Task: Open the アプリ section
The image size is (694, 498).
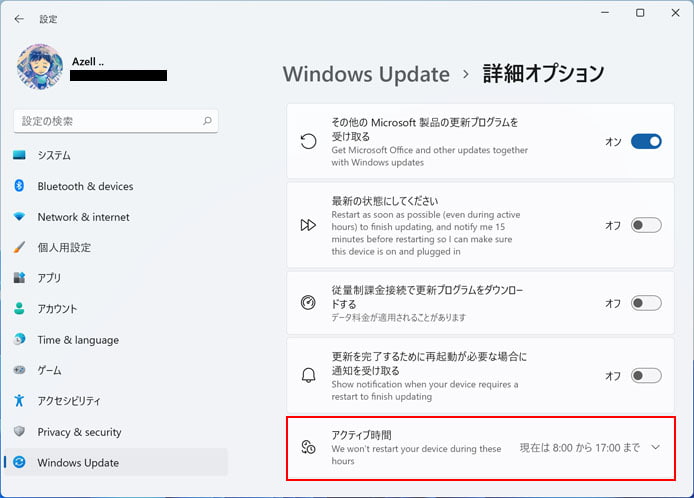Action: coord(116,278)
